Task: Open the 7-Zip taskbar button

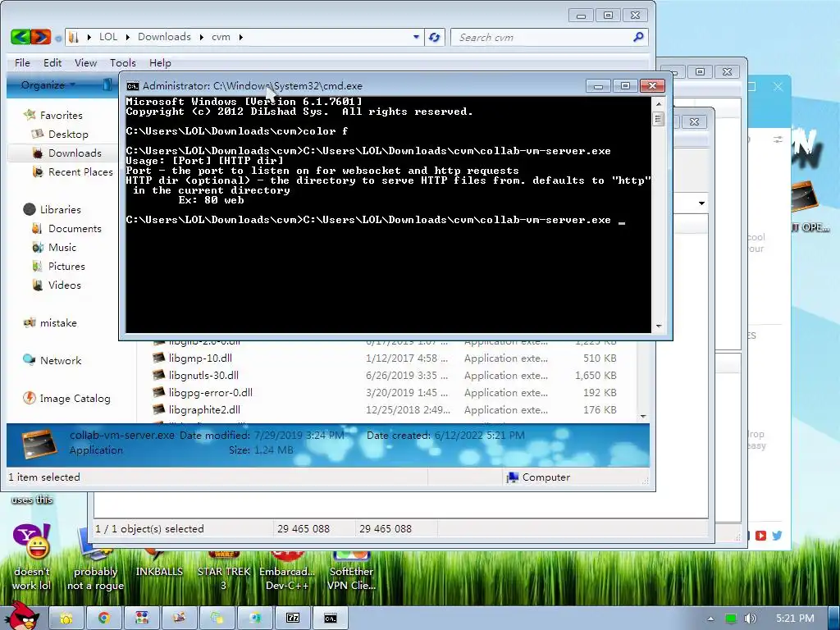Action: 293,619
